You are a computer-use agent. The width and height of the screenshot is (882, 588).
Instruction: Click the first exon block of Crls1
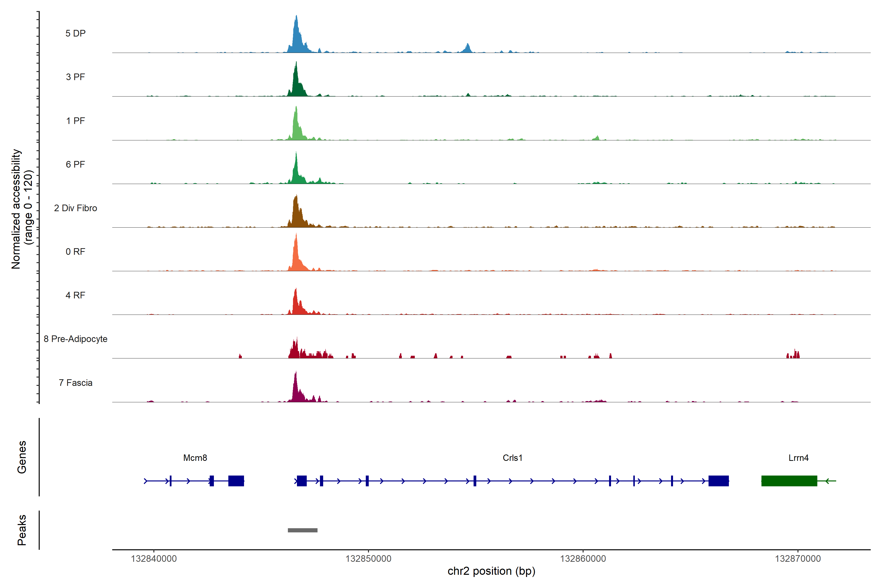pos(302,480)
